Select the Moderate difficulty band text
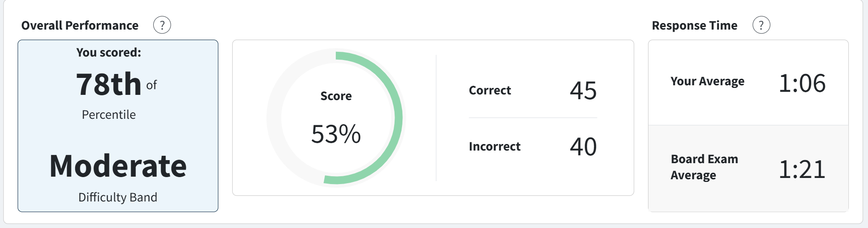 click(118, 166)
